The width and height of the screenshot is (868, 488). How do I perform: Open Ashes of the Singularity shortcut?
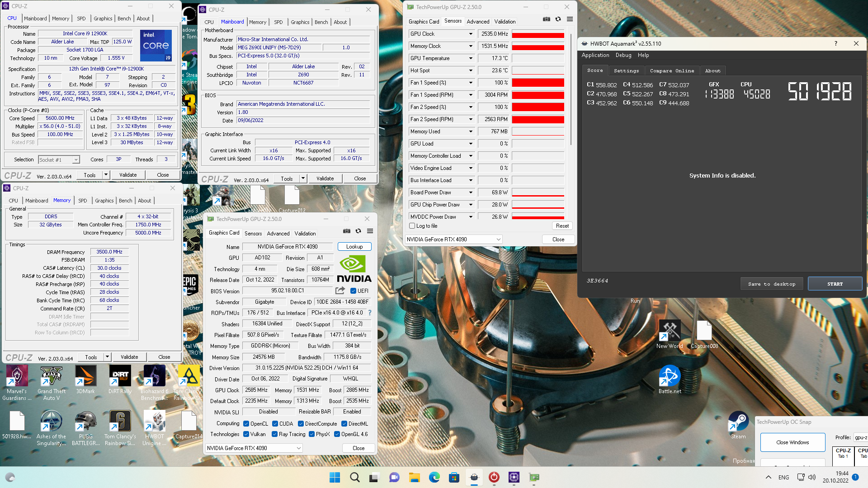[51, 427]
